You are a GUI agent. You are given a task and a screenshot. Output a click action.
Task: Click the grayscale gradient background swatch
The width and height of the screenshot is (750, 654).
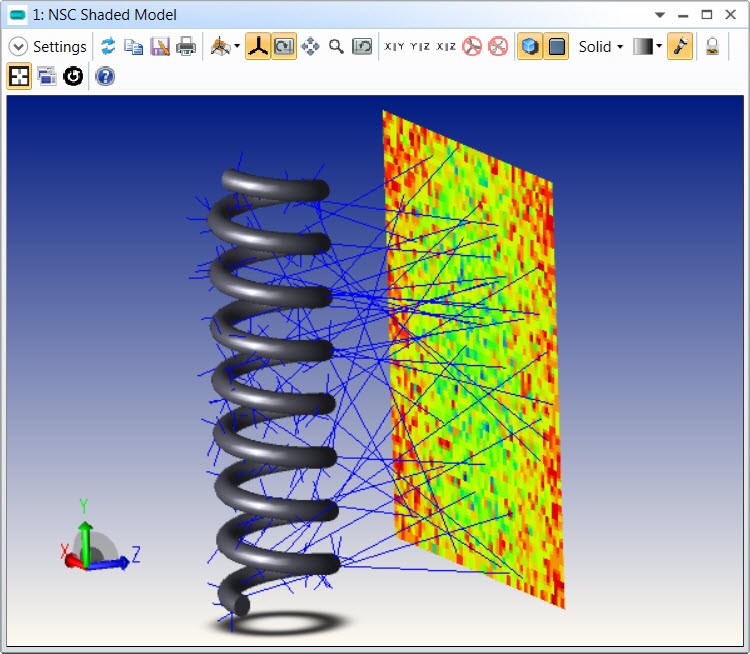643,46
